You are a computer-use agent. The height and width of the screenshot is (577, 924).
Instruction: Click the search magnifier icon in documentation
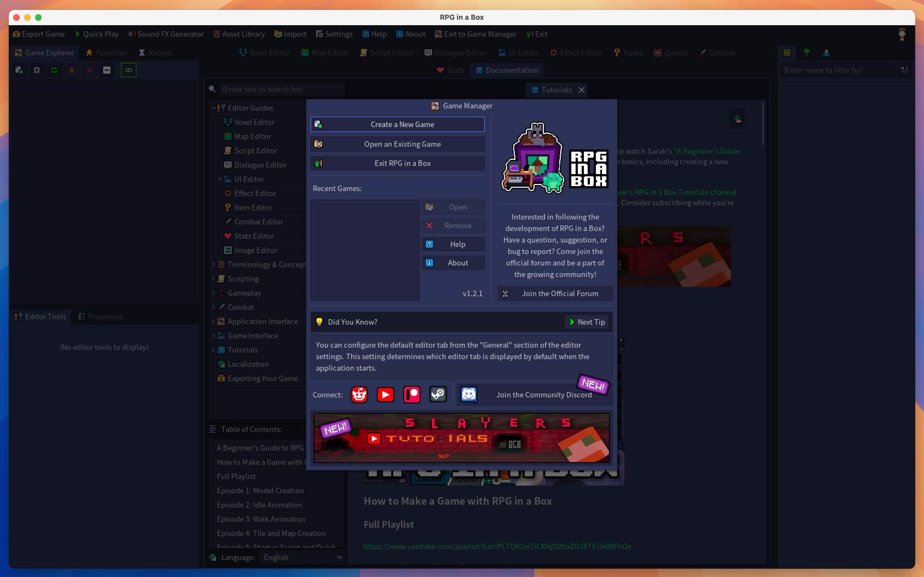213,89
